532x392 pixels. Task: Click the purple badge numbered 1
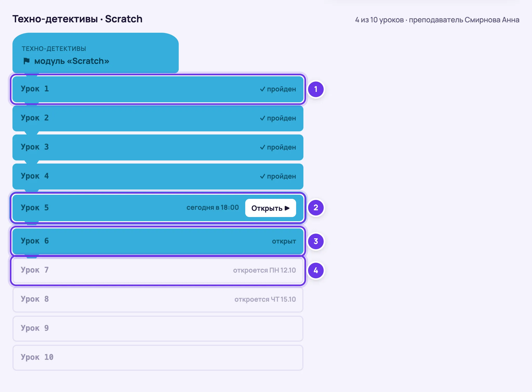(x=316, y=89)
